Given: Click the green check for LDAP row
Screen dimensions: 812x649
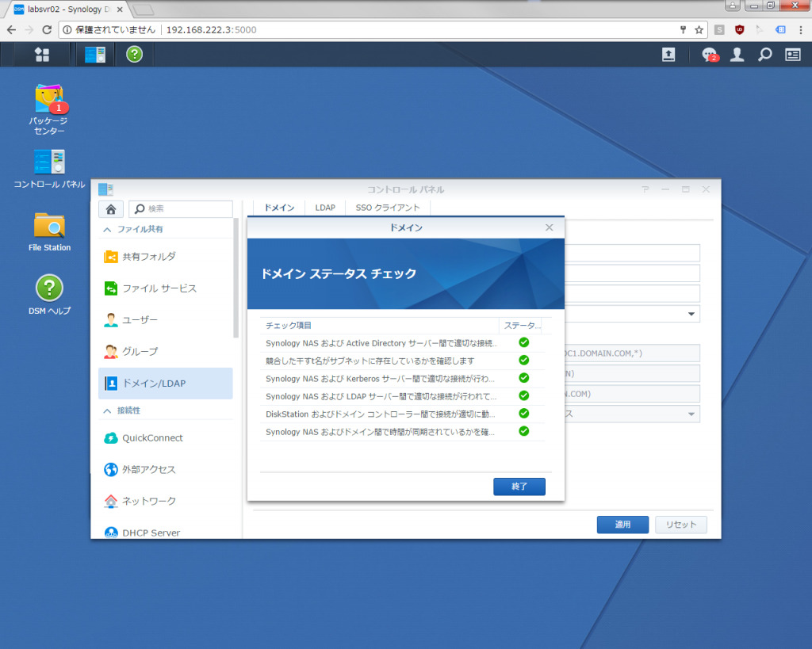Looking at the screenshot, I should [x=523, y=395].
